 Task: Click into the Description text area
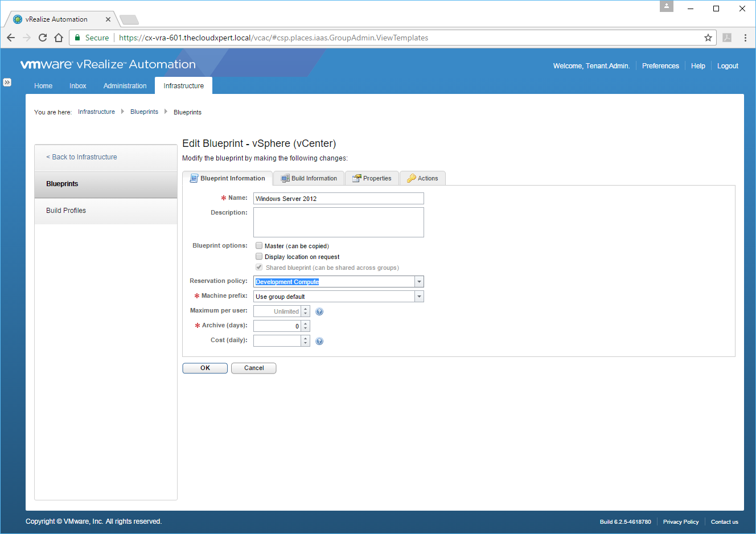(x=338, y=222)
